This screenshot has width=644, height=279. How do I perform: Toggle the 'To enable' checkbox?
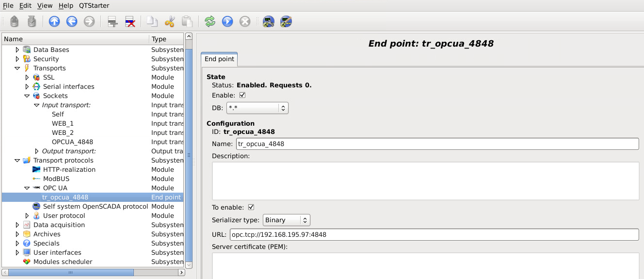[x=251, y=207]
